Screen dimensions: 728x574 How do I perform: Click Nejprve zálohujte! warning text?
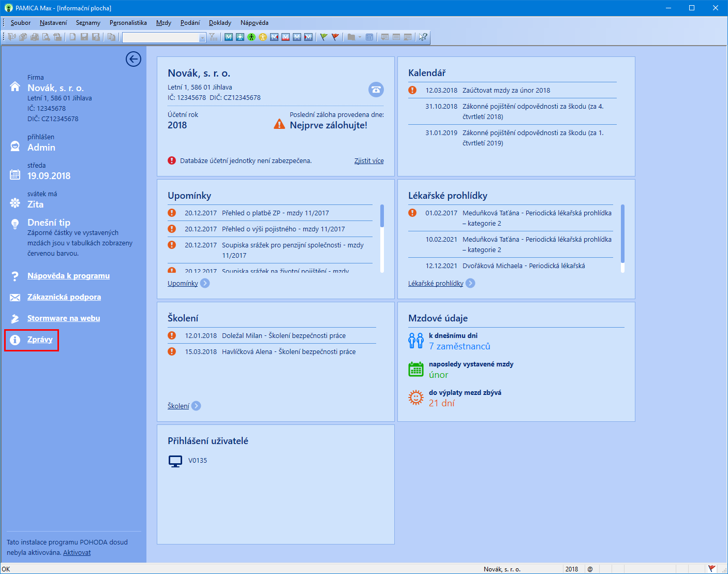click(329, 125)
